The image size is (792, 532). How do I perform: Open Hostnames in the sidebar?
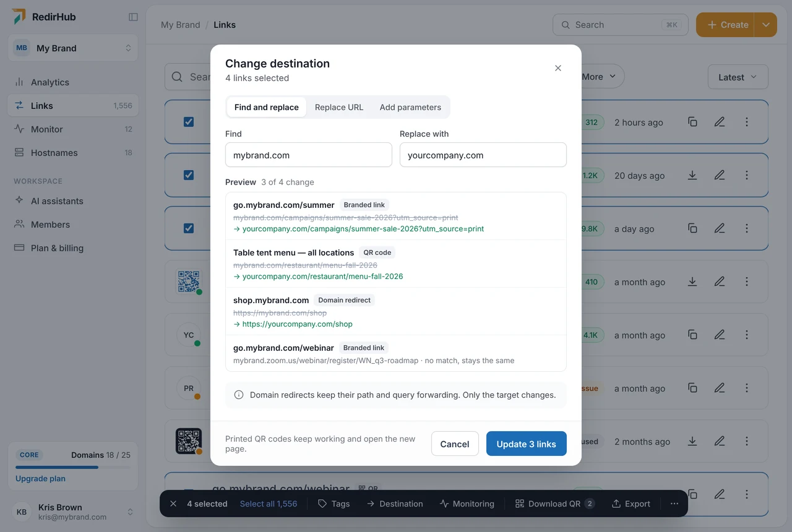tap(73, 153)
